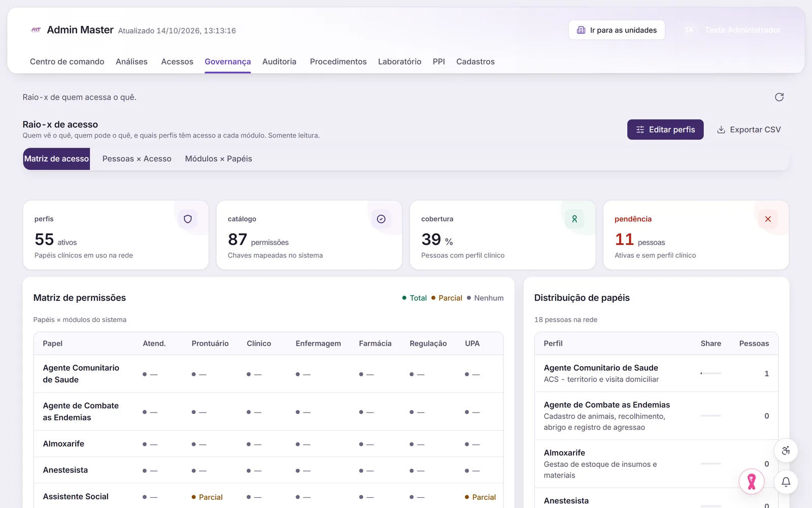Click the TA user avatar
This screenshot has height=508, width=812.
pos(689,30)
